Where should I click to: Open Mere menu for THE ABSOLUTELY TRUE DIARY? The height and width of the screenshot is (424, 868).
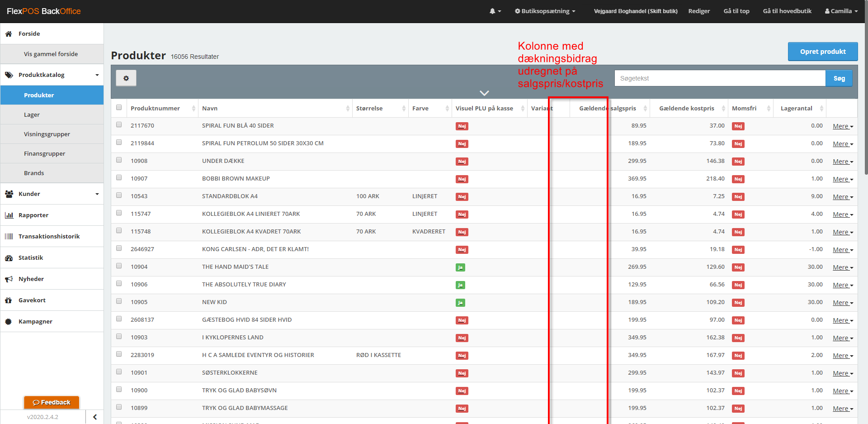pos(843,285)
